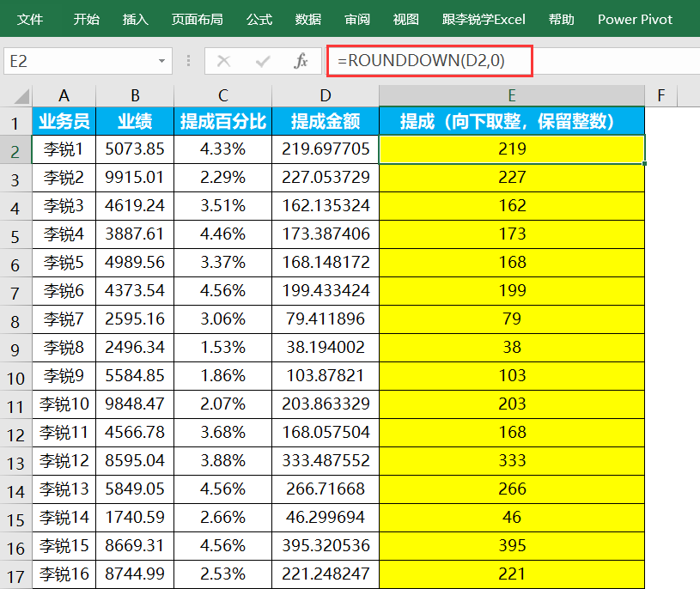Screen dimensions: 700x589
Task: Open the 数据 ribbon tab
Action: (x=308, y=19)
